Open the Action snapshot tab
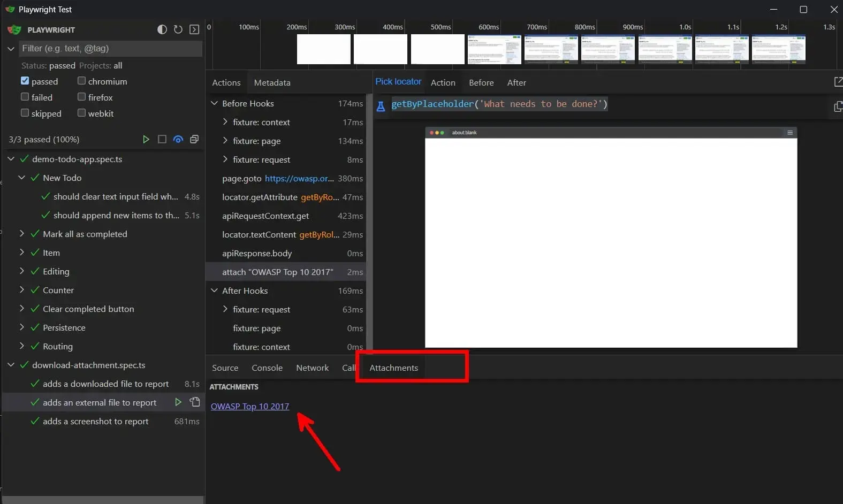The height and width of the screenshot is (504, 843). pos(443,82)
